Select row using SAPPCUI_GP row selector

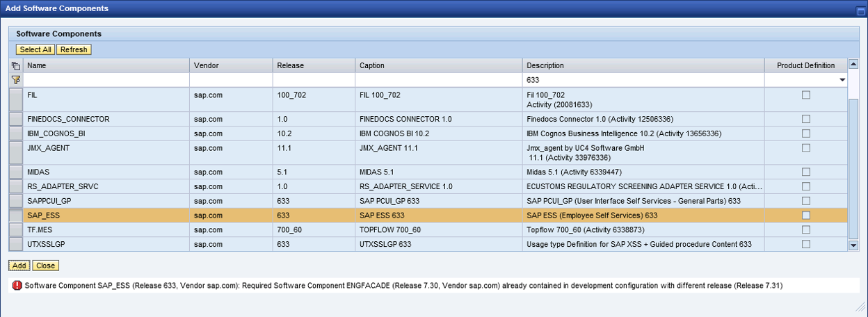pyautogui.click(x=15, y=201)
